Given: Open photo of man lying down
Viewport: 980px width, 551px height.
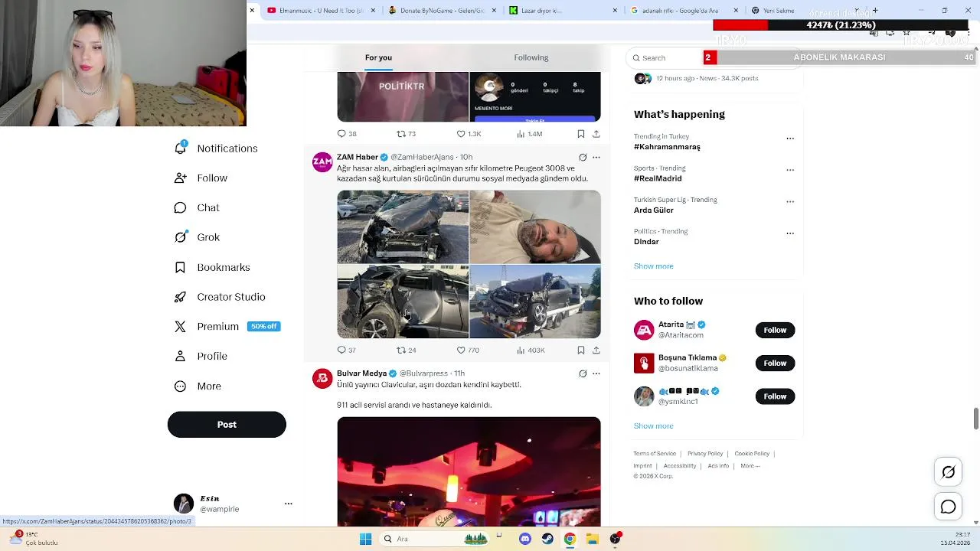Looking at the screenshot, I should (x=535, y=227).
